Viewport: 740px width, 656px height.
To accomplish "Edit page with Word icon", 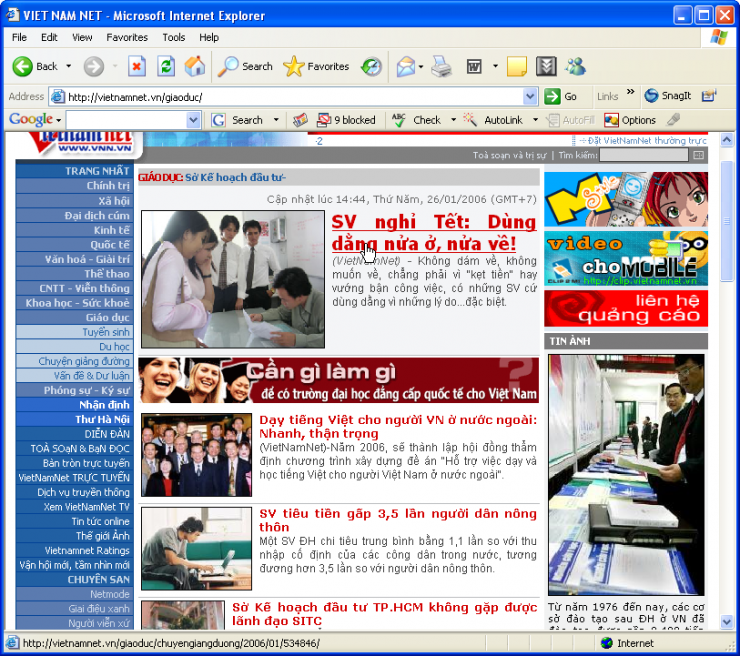I will coord(474,66).
